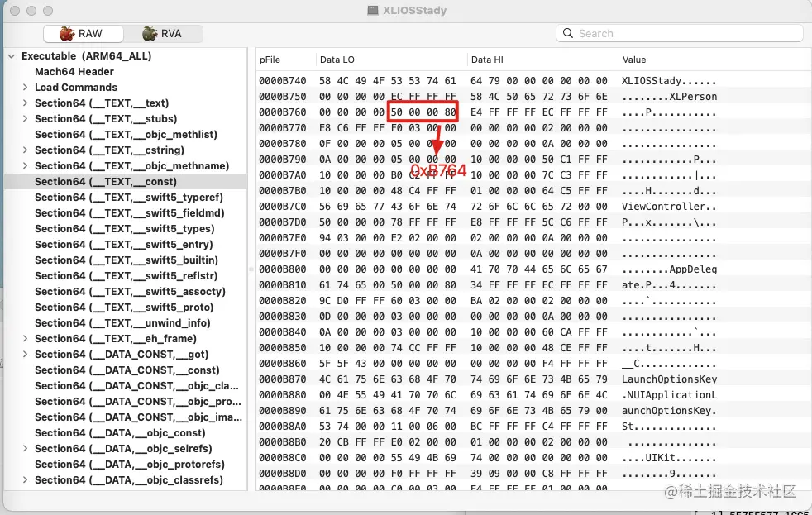Select Section64 (__DATA_CONST,__objc_cla...)
Viewport: 812px width, 515px height.
[136, 385]
